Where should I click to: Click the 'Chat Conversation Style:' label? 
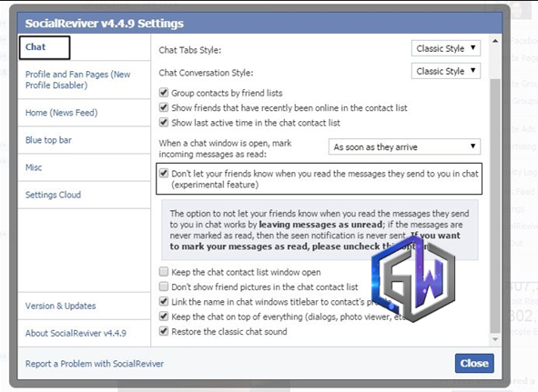[x=206, y=73]
